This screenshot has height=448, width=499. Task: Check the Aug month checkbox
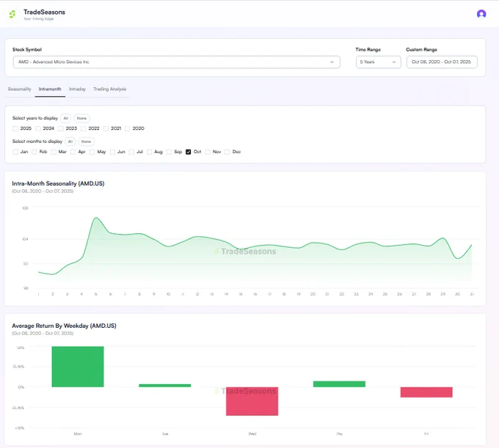pyautogui.click(x=149, y=152)
